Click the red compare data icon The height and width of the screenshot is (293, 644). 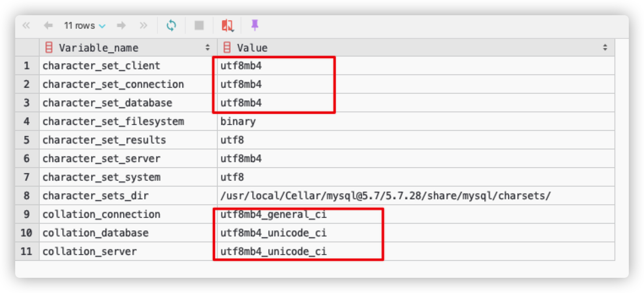click(x=227, y=26)
